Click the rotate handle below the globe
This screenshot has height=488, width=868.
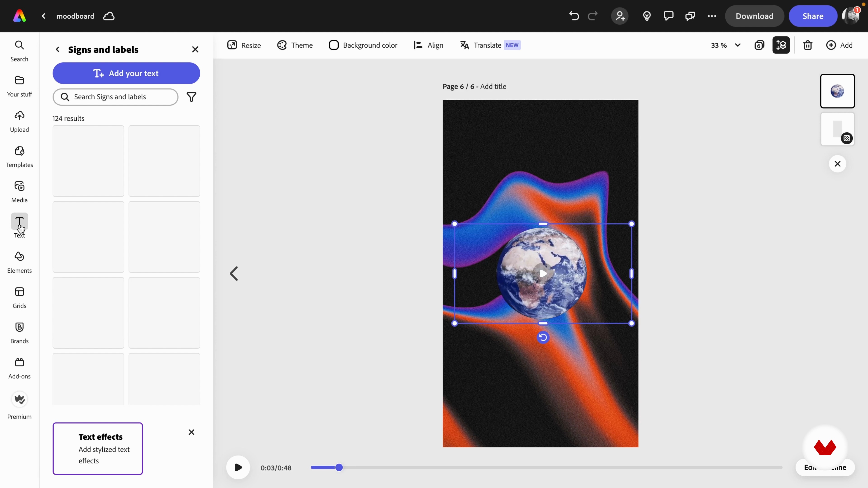pyautogui.click(x=543, y=337)
